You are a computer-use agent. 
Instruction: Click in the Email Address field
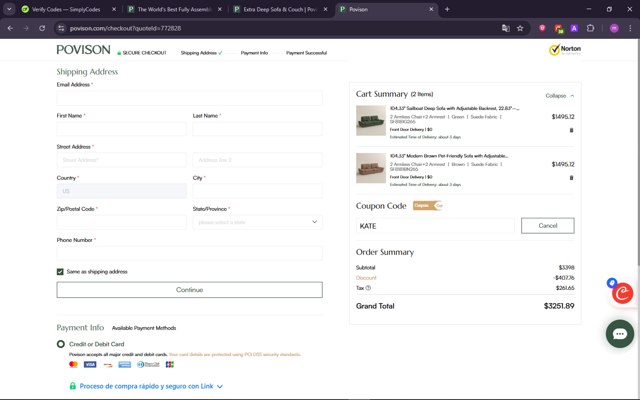[189, 98]
